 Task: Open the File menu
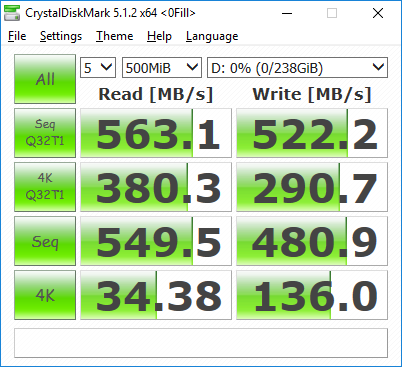pos(17,36)
